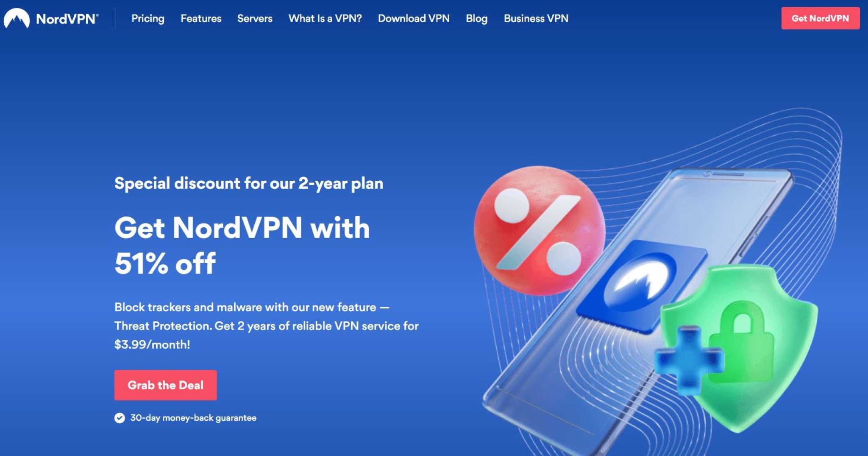The image size is (868, 456).
Task: Click the money-back guarantee checkmark icon
Action: tap(120, 418)
